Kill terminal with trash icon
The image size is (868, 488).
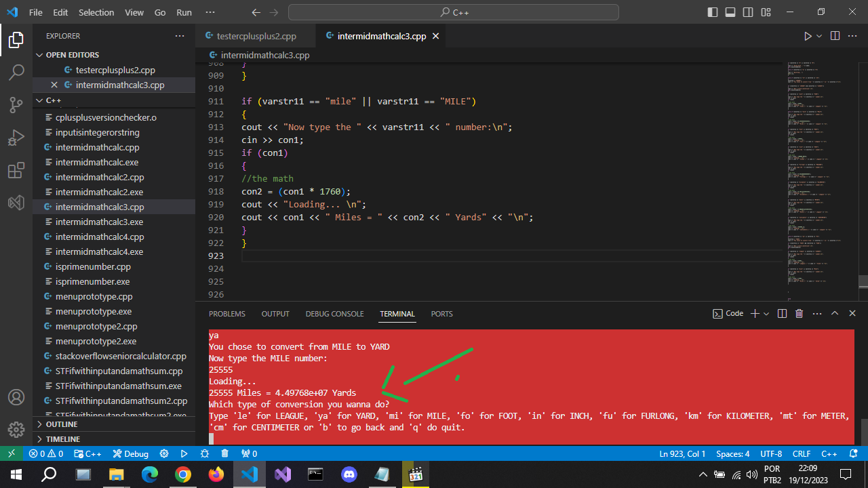click(799, 314)
